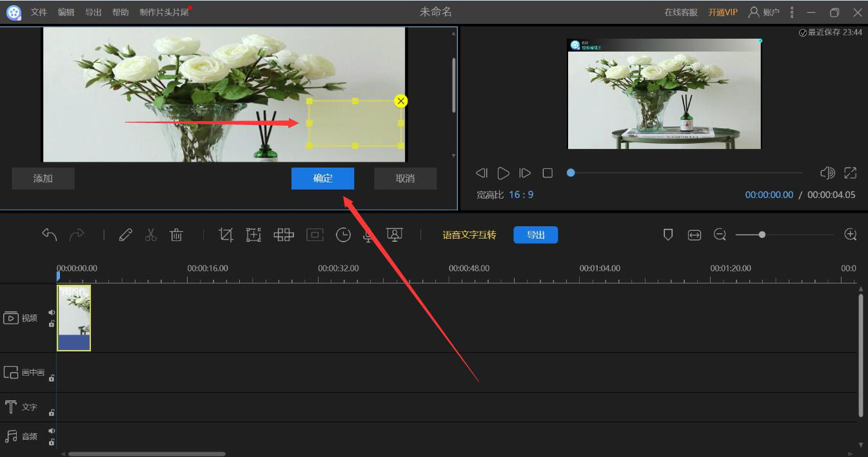Open the 编辑 menu
The height and width of the screenshot is (457, 868).
(66, 12)
